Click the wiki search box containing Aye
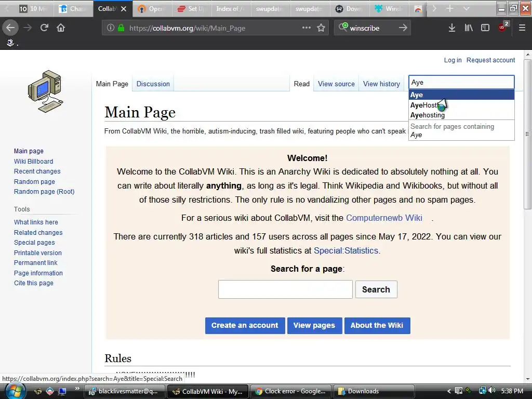532x399 pixels. pos(461,83)
